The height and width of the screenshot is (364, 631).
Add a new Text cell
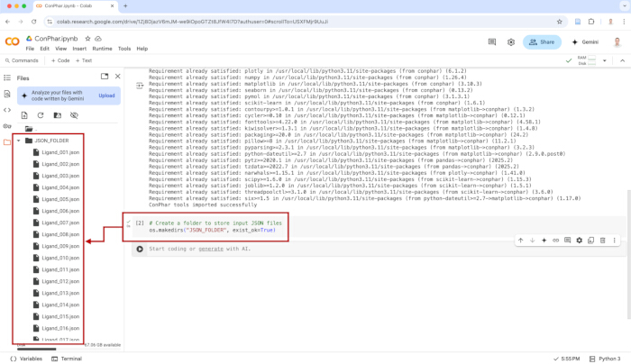click(84, 60)
